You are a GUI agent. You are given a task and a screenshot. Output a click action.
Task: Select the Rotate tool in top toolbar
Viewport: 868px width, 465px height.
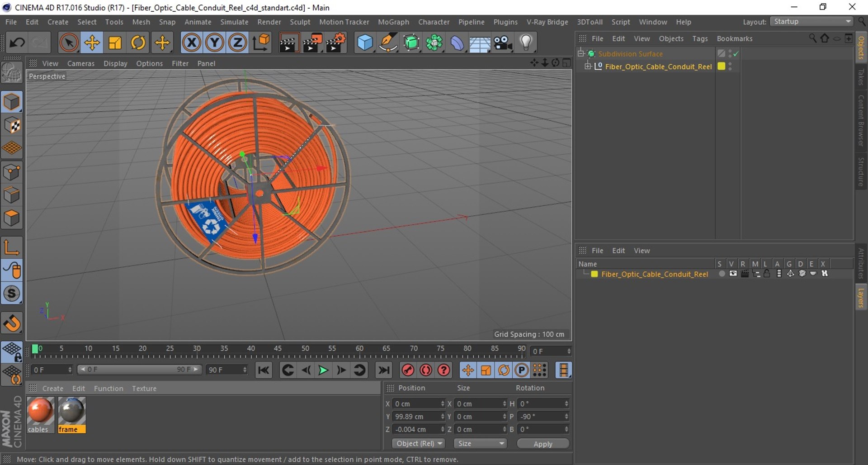138,43
